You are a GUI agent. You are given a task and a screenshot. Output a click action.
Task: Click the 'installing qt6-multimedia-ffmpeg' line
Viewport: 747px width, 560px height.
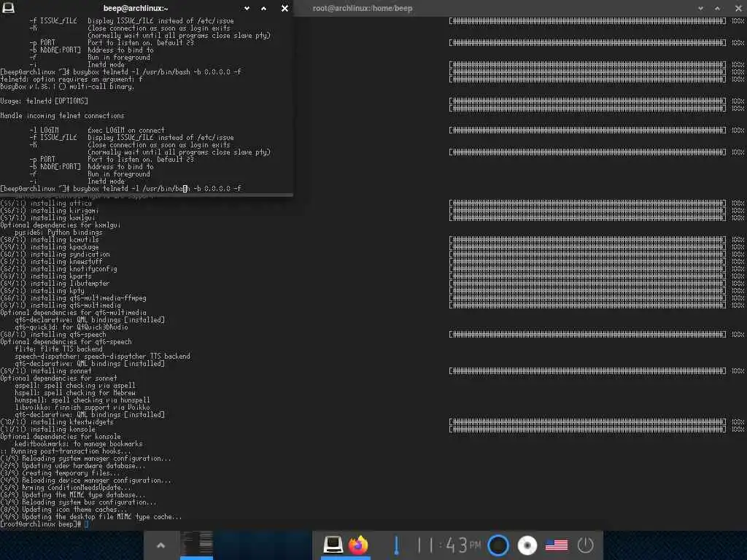(x=73, y=298)
